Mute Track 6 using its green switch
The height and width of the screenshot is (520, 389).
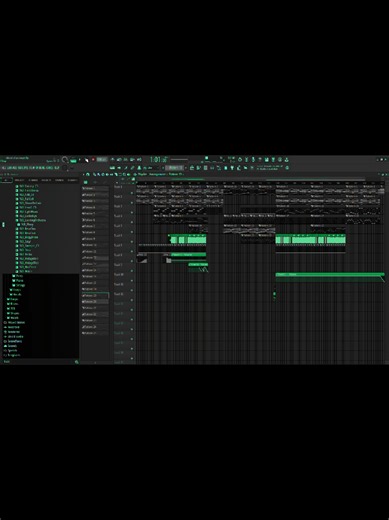[132, 241]
